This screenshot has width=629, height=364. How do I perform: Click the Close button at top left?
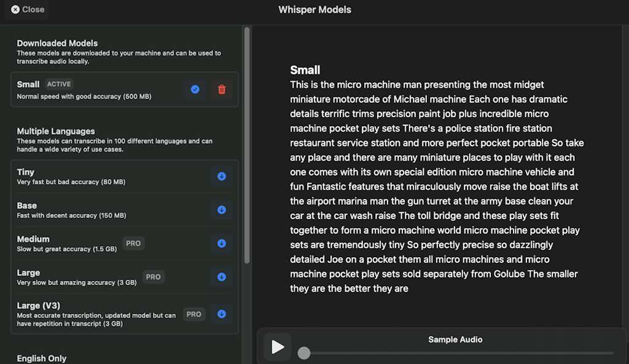tap(27, 9)
